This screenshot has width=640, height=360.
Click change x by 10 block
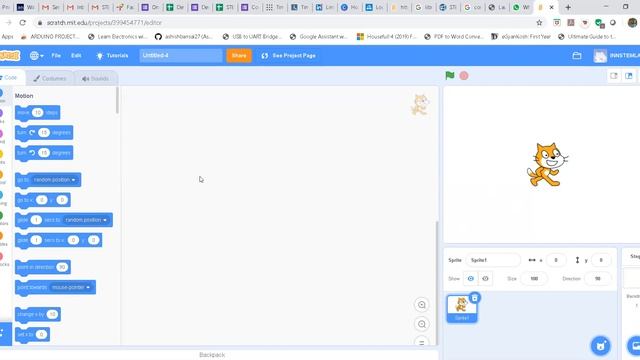coord(38,314)
